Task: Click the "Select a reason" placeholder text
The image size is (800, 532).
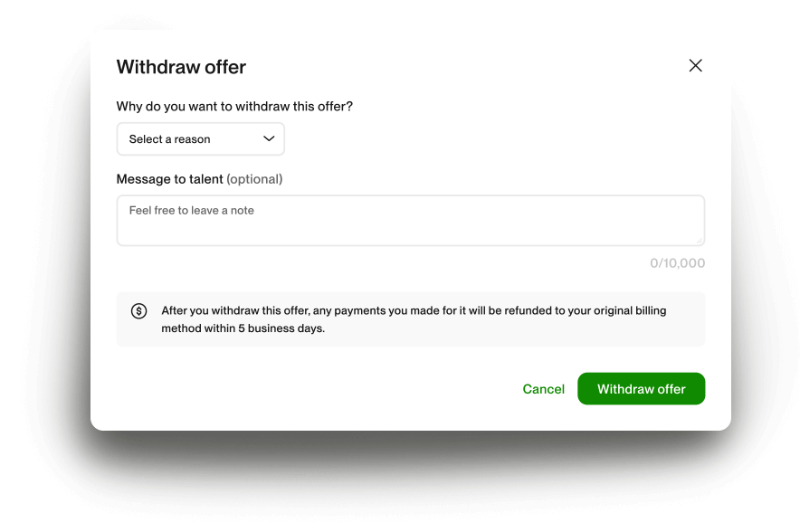Action: pyautogui.click(x=169, y=139)
